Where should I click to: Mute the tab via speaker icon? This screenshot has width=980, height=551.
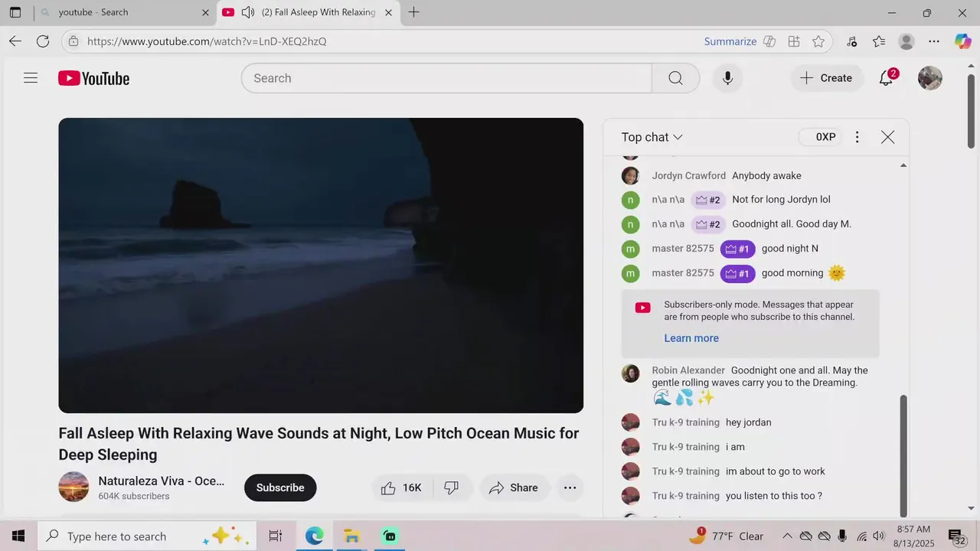[x=247, y=12]
